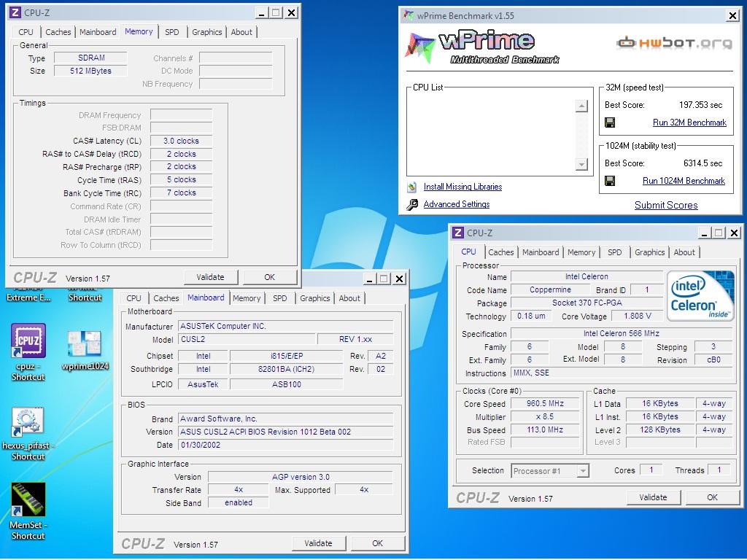Open About tab in the Celeron CPU-Z window
747x560 pixels.
click(684, 252)
